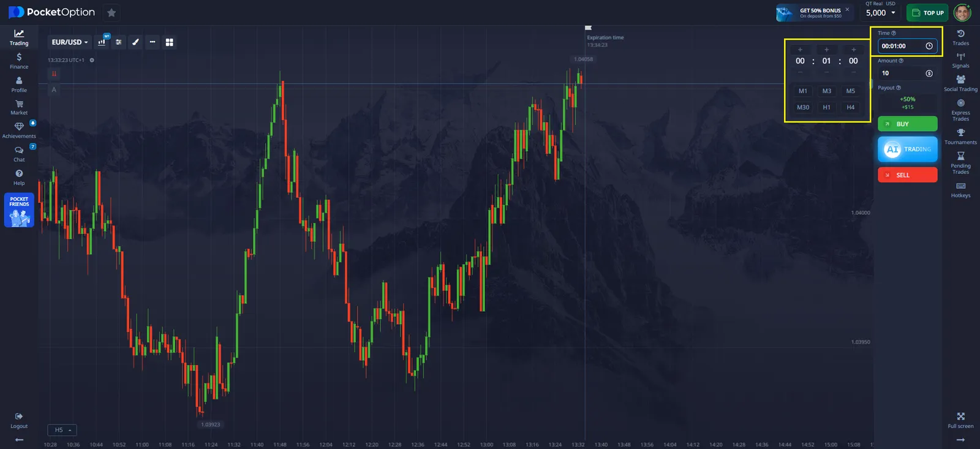Expand the H5 timeframe selector

63,430
